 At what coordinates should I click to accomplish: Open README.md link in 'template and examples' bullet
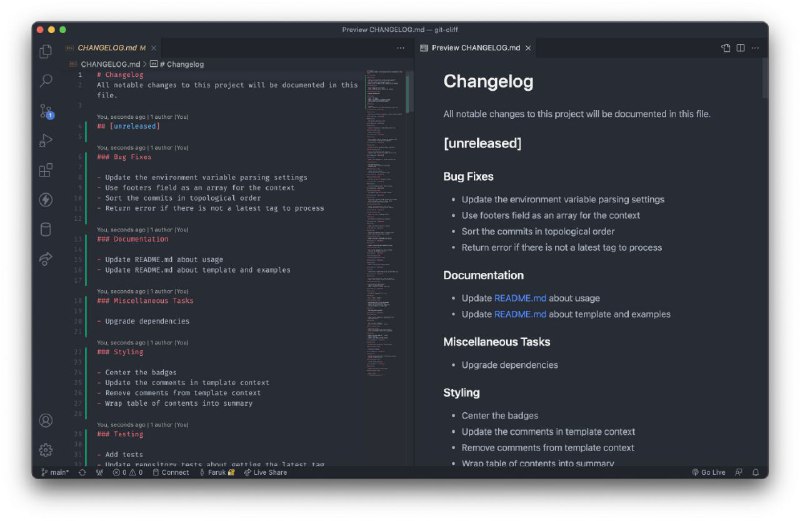[x=520, y=314]
